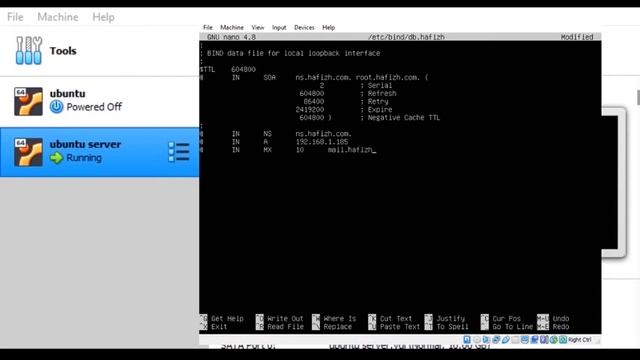Open the Input menu in the VM window
Image resolution: width=640 pixels, height=360 pixels.
pos(279,27)
